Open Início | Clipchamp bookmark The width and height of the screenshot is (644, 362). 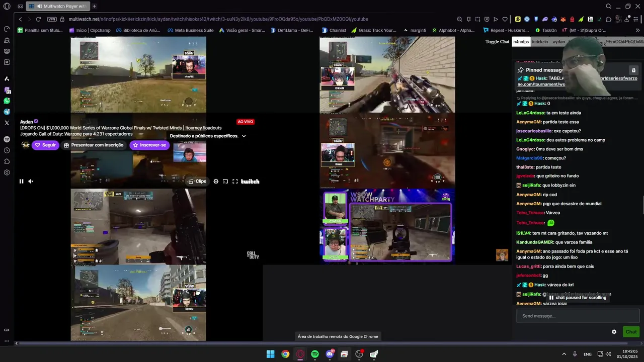tap(90, 30)
